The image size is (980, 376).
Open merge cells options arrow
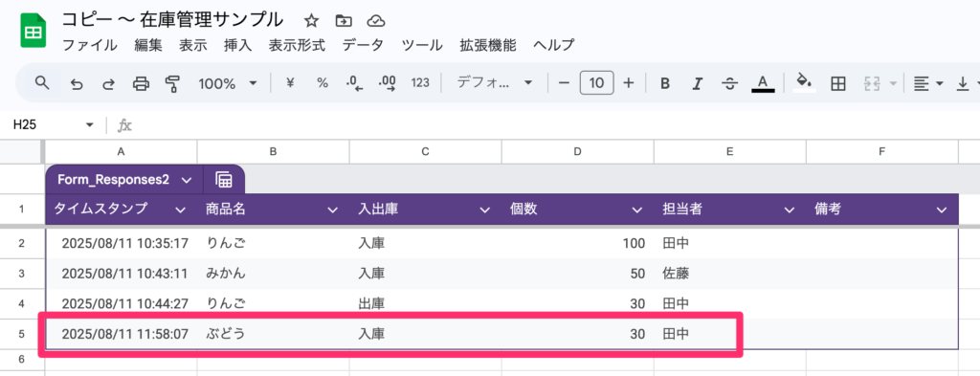(x=893, y=83)
